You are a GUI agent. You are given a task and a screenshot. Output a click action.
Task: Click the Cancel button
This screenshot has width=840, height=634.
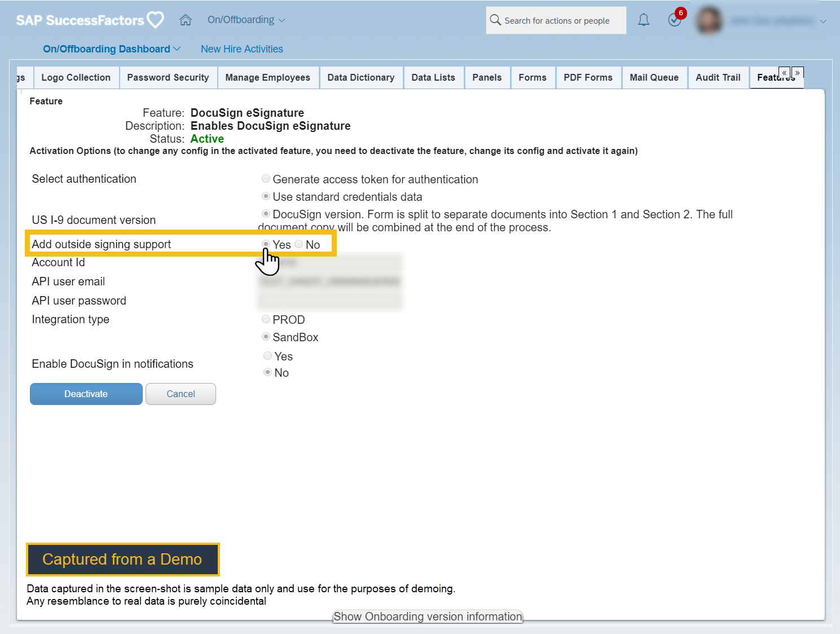(181, 394)
